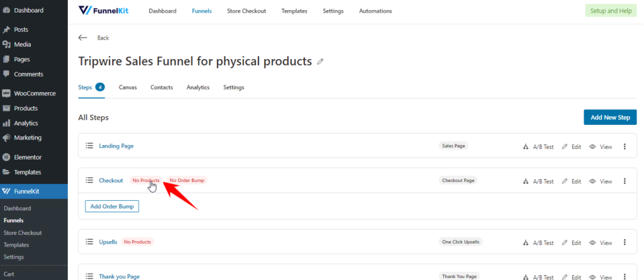Click drag handle icon of Upsells step
This screenshot has height=280, width=644.
(x=89, y=242)
